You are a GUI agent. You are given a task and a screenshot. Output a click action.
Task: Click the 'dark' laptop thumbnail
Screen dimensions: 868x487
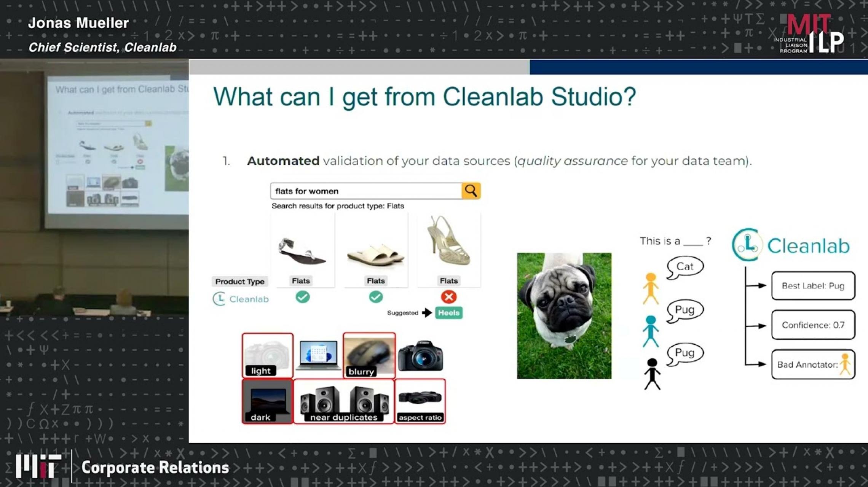267,401
